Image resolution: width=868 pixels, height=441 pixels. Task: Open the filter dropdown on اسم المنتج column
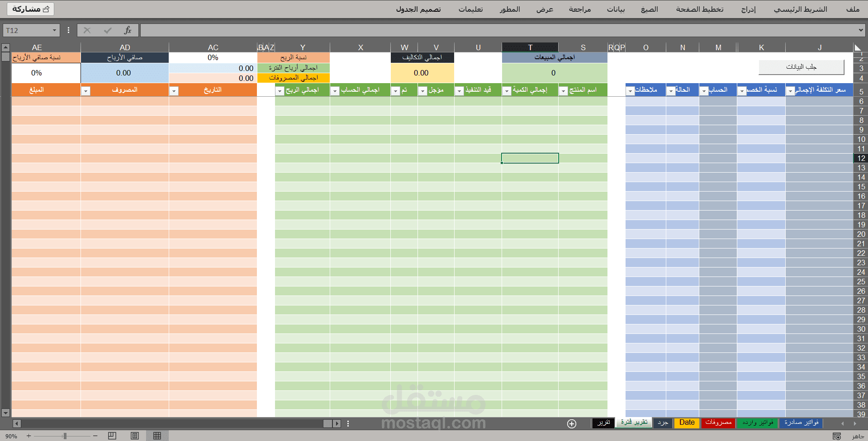[563, 90]
